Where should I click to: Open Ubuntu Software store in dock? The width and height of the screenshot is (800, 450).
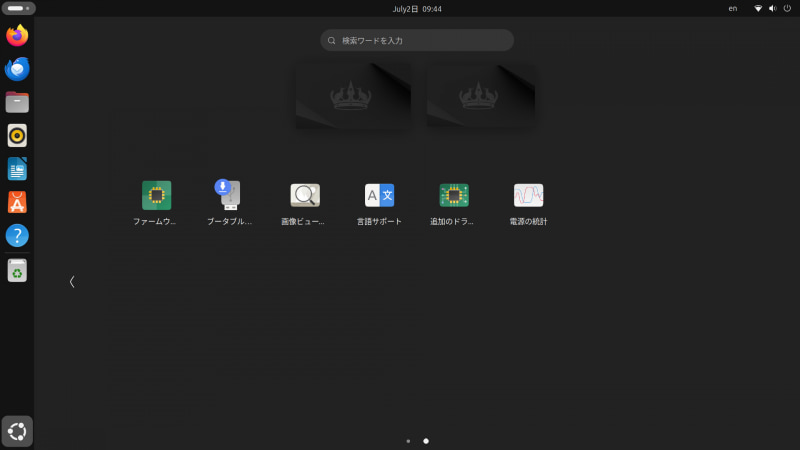(17, 203)
